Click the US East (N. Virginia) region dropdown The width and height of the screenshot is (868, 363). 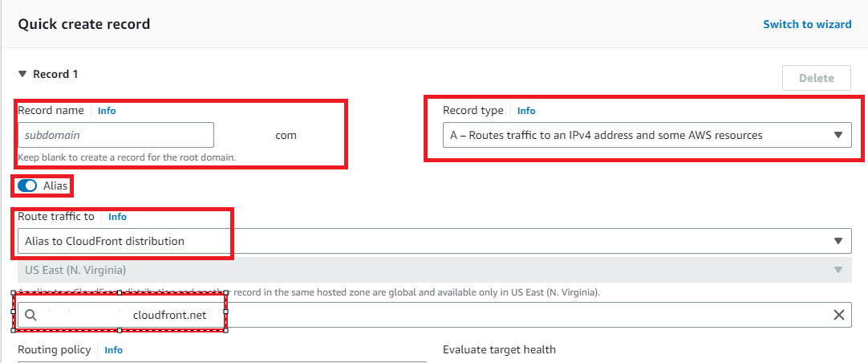(x=435, y=271)
